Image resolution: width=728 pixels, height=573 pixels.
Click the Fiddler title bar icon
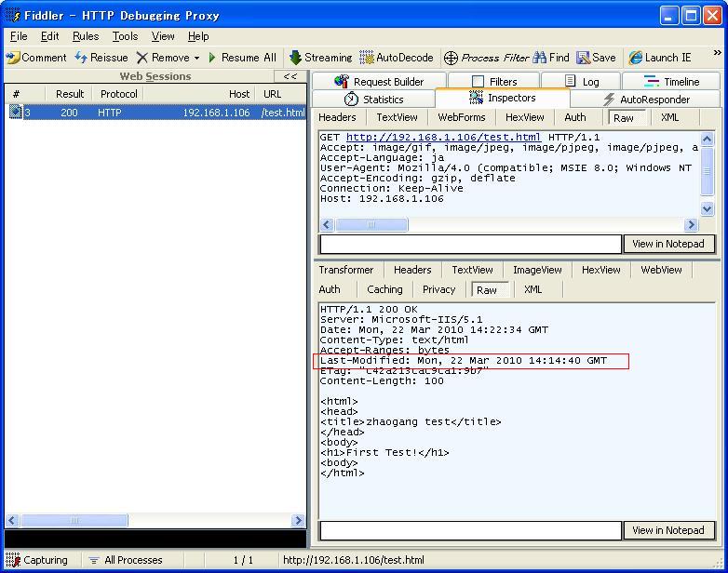point(12,15)
